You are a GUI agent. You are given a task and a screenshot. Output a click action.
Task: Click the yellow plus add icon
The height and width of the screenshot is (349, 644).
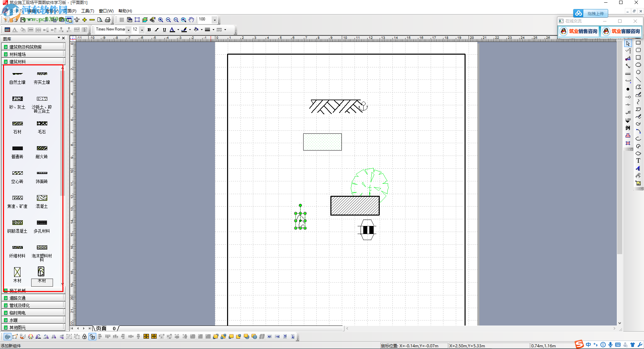[x=85, y=20]
